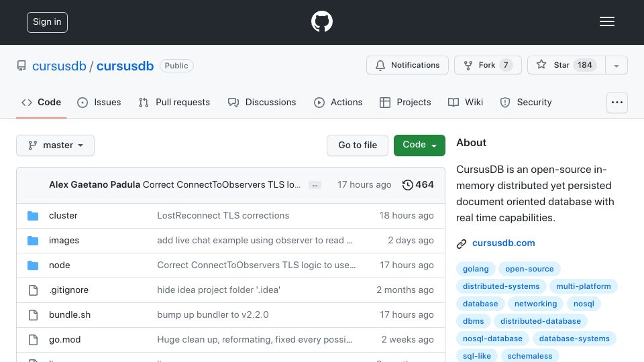
Task: Expand the commit message ellipsis
Action: (x=315, y=185)
